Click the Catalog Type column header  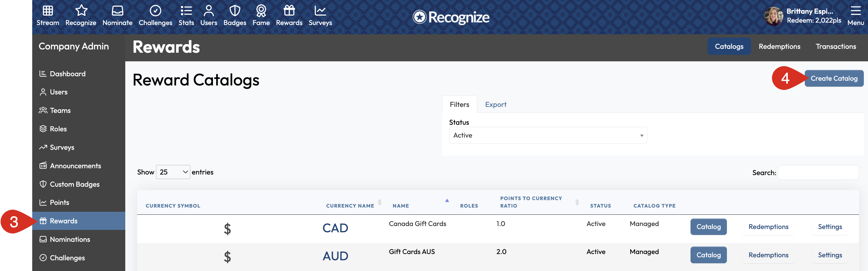coord(654,206)
